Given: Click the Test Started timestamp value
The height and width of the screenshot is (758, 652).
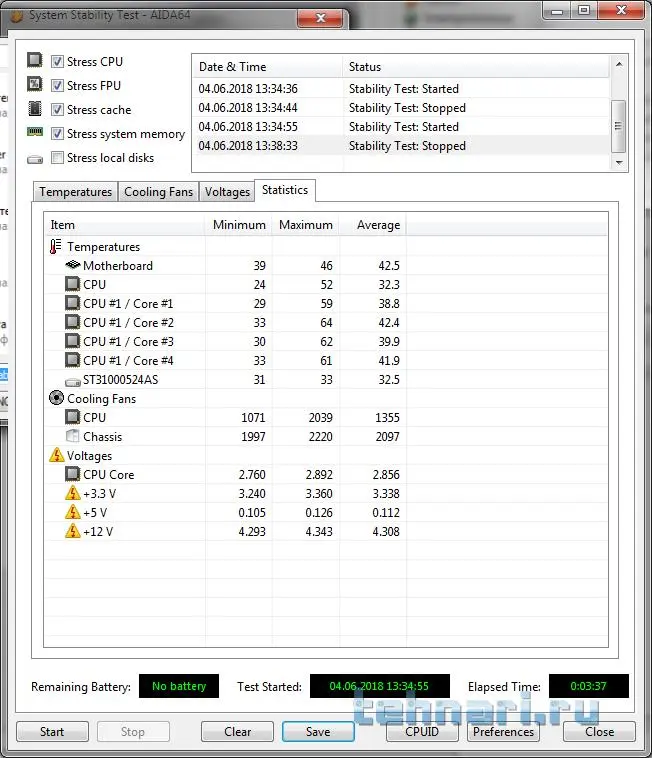Looking at the screenshot, I should point(379,686).
